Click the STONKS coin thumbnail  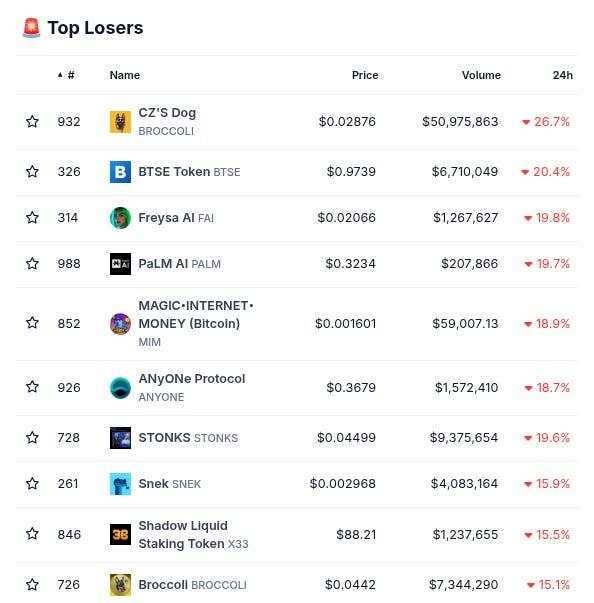click(x=120, y=438)
